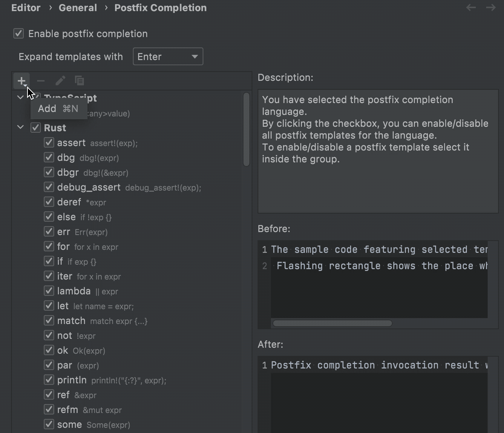
Task: Click the forward navigation arrow
Action: (490, 7)
